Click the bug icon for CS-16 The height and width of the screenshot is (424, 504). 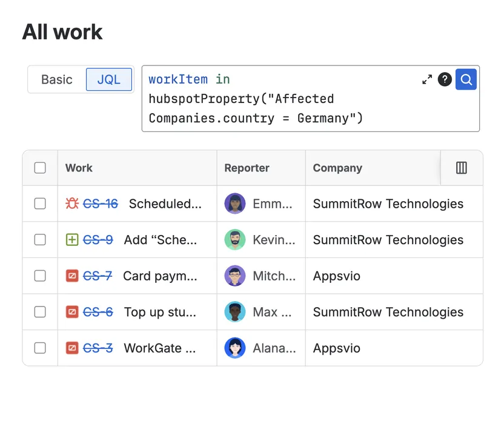[x=72, y=204]
